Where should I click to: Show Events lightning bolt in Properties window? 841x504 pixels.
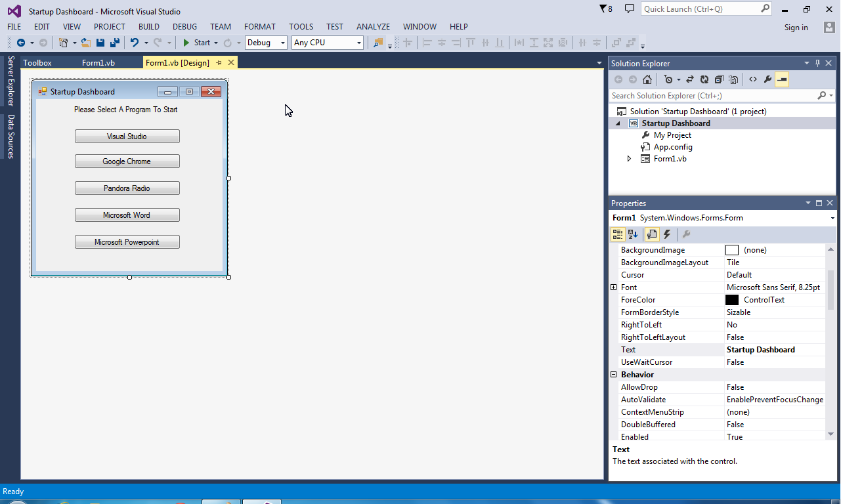[667, 234]
